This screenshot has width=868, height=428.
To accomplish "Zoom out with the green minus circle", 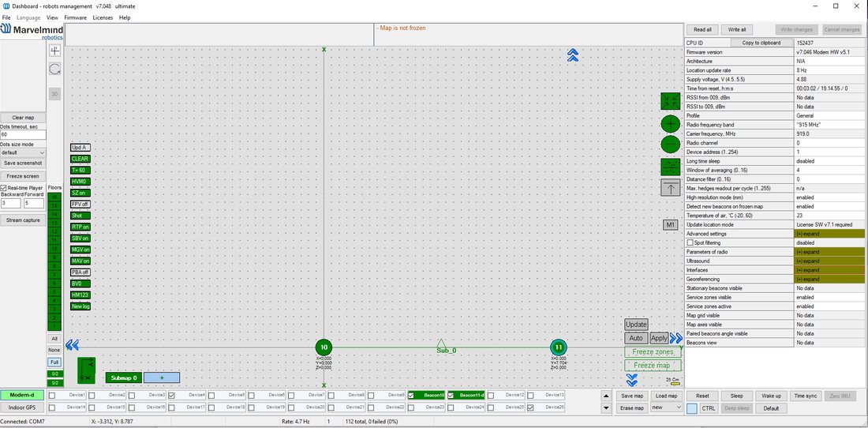I will point(671,145).
